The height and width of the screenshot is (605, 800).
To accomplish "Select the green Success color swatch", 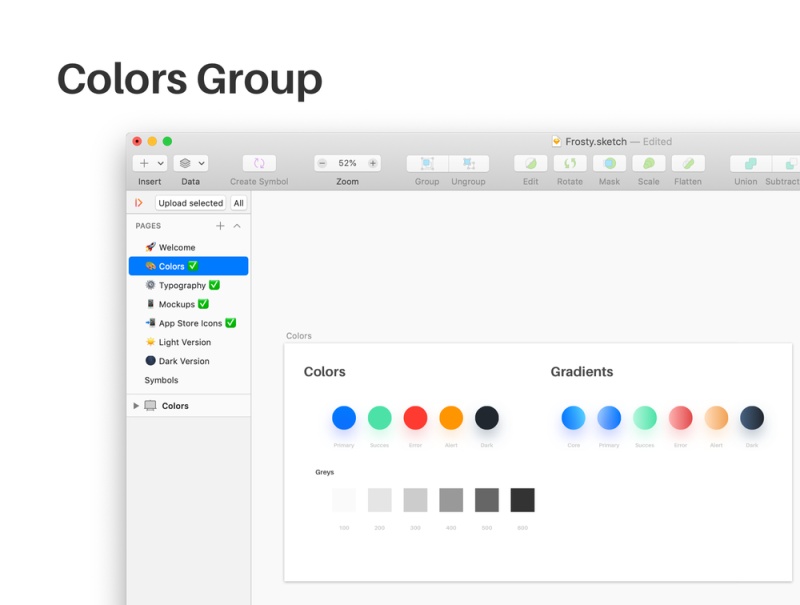I will coord(380,420).
